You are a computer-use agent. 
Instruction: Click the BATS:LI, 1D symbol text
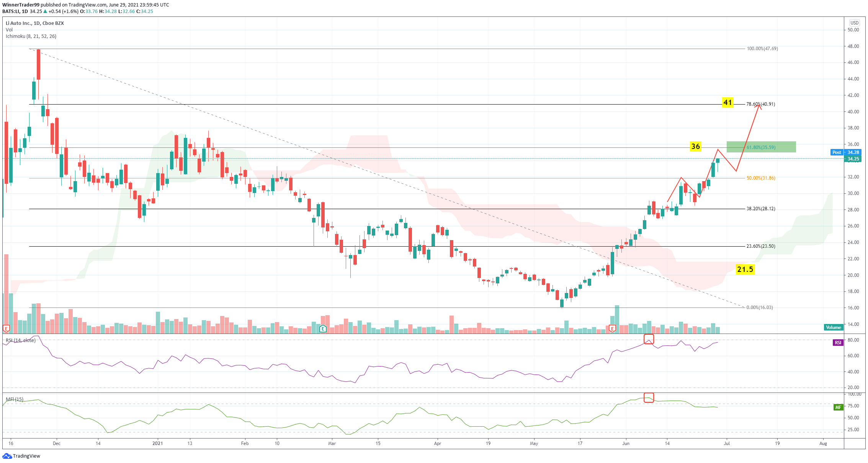[15, 11]
